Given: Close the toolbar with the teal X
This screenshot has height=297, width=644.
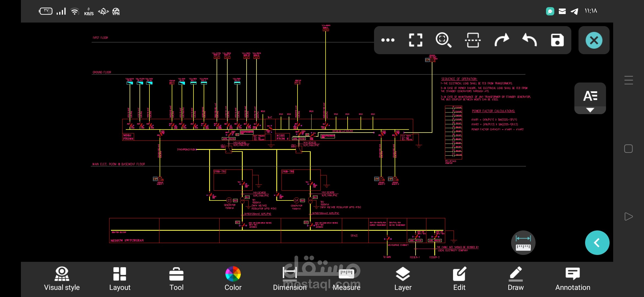Looking at the screenshot, I should (594, 40).
